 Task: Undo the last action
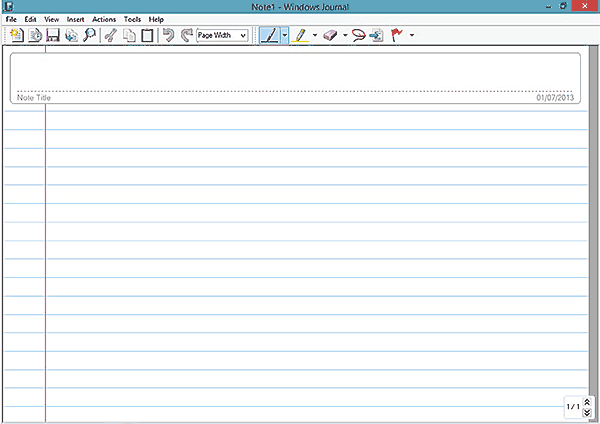pos(168,35)
